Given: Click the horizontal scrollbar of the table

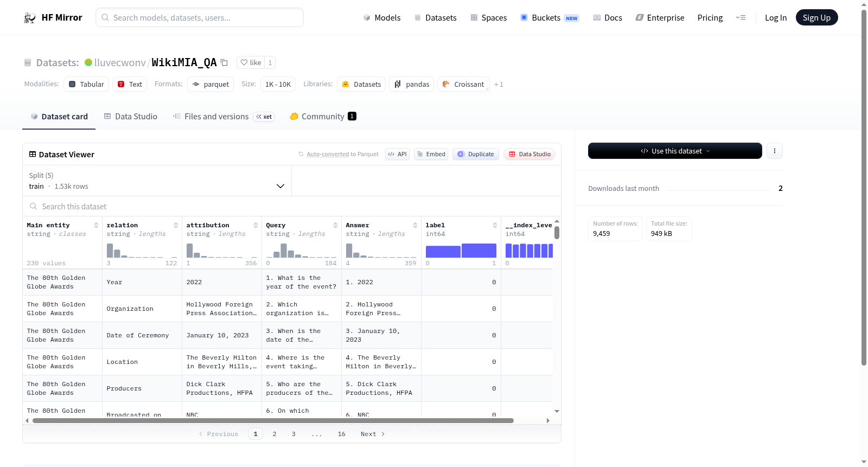Looking at the screenshot, I should 273,420.
